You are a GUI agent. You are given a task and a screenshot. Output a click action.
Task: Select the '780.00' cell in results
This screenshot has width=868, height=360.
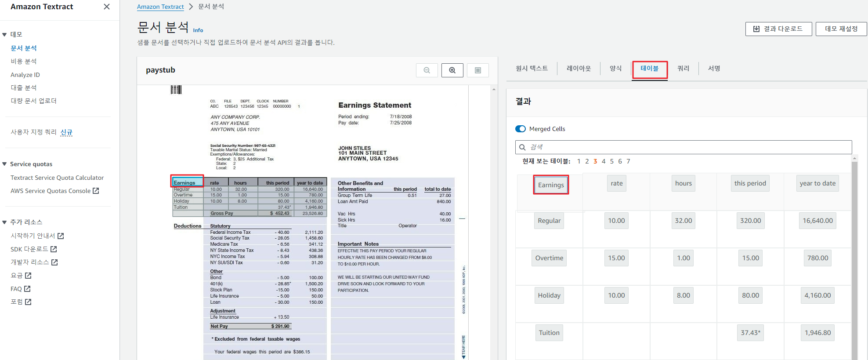(817, 258)
